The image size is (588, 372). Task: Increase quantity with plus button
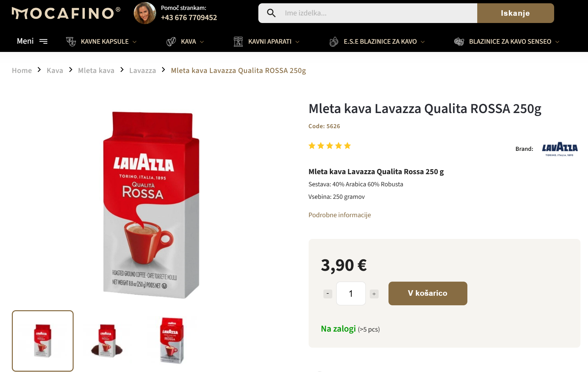click(374, 294)
